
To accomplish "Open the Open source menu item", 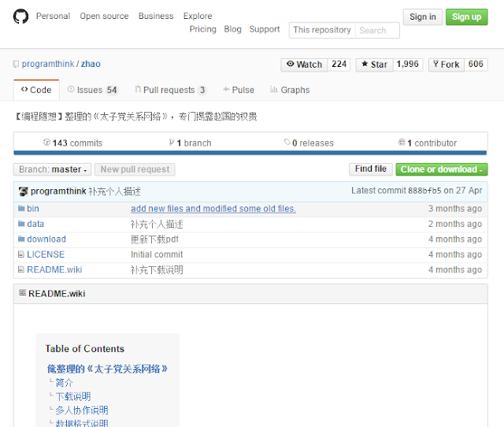I will pyautogui.click(x=104, y=16).
